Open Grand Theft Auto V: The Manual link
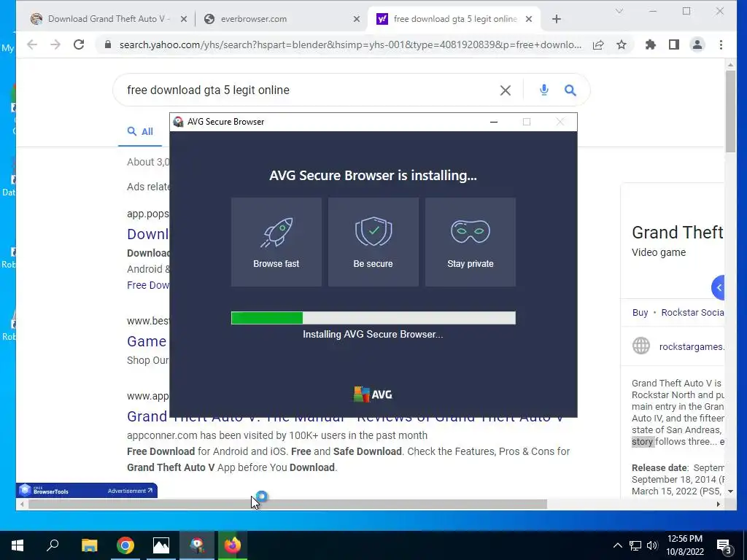This screenshot has width=747, height=560. point(345,417)
